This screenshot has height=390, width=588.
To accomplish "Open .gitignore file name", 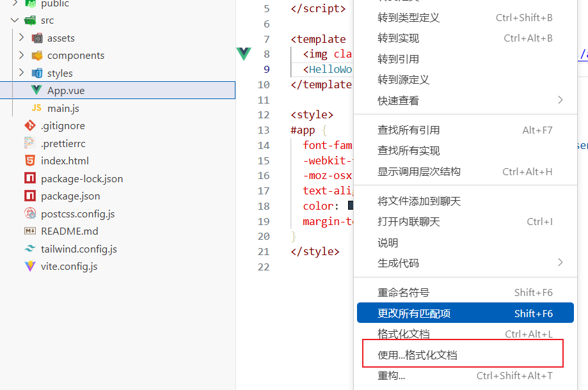I will 63,126.
